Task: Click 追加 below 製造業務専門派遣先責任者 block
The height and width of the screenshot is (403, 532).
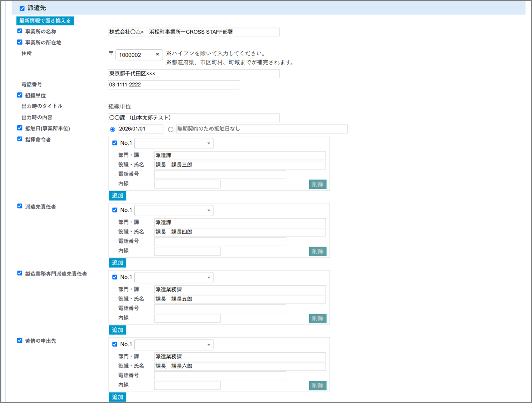Action: 117,330
